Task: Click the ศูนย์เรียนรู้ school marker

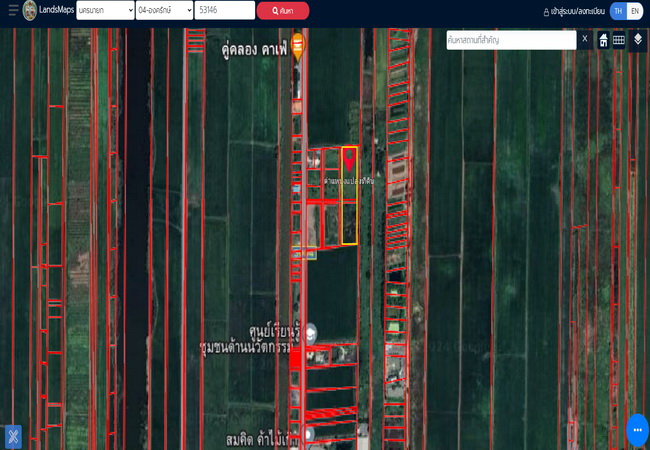Action: coord(311,334)
